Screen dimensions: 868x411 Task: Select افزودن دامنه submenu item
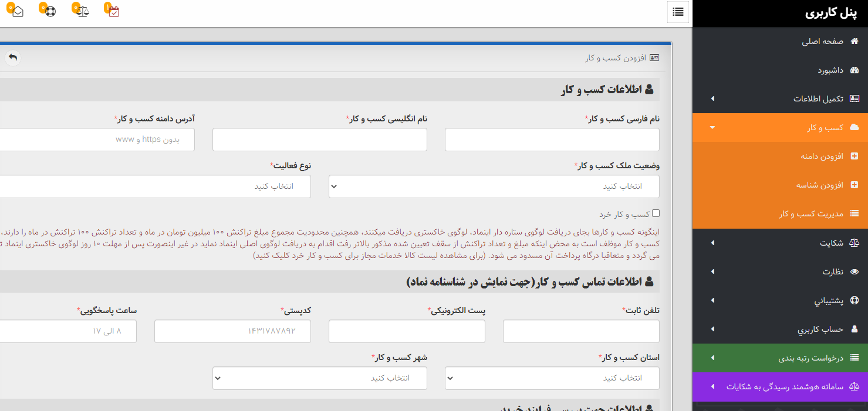780,157
